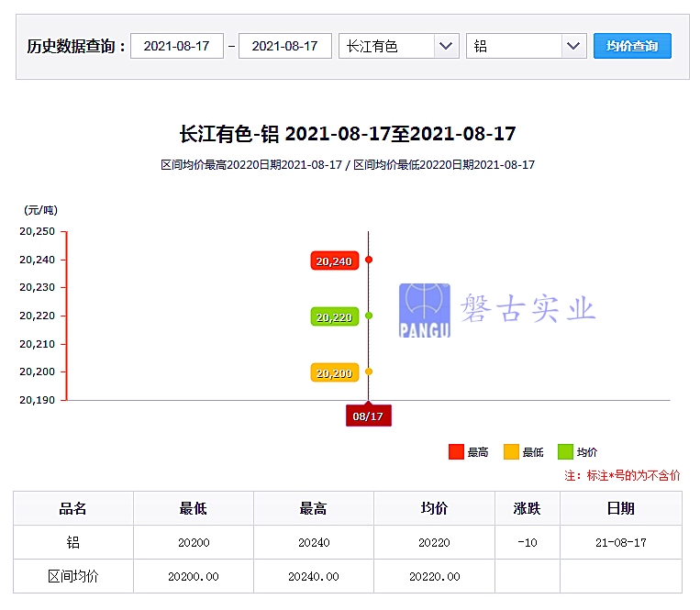Click the green average price data point
The width and height of the screenshot is (700, 610).
click(369, 316)
